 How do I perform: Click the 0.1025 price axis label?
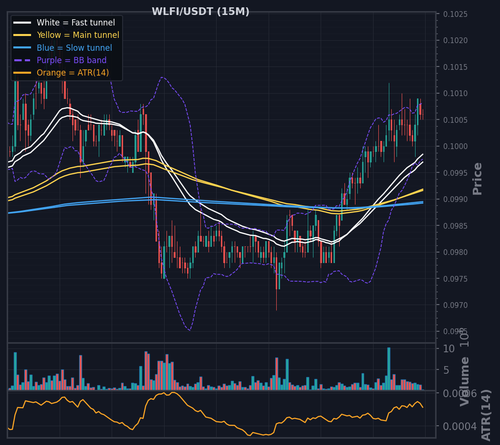tap(455, 14)
